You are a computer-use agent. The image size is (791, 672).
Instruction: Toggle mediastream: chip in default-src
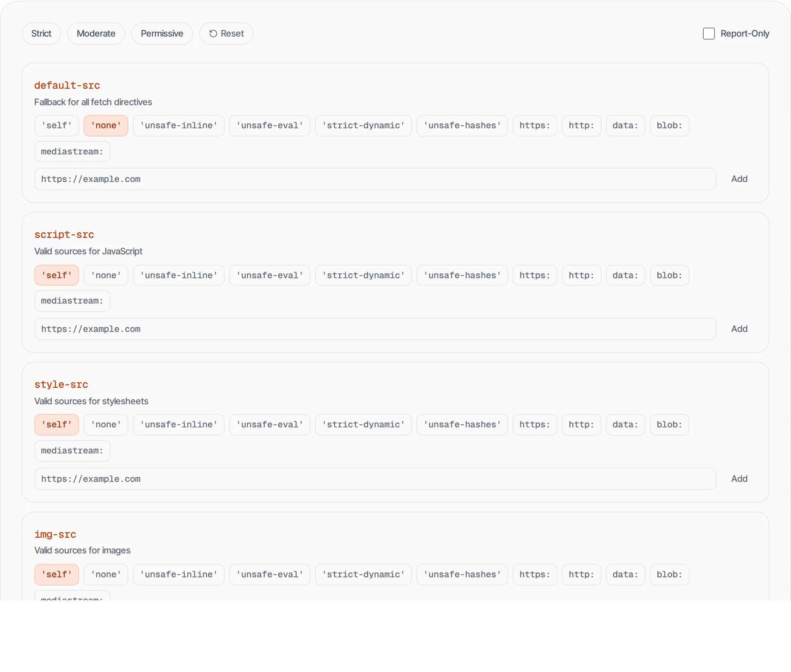pyautogui.click(x=72, y=152)
